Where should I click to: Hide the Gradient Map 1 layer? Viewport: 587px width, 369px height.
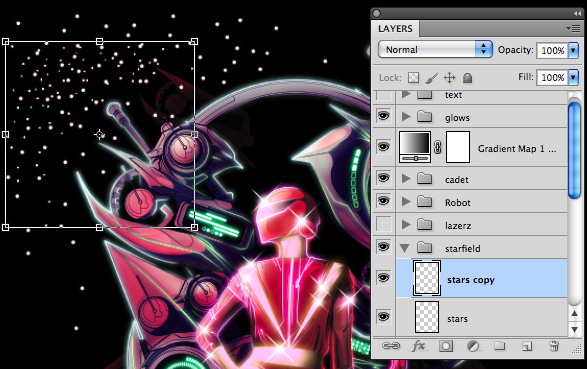click(x=383, y=147)
